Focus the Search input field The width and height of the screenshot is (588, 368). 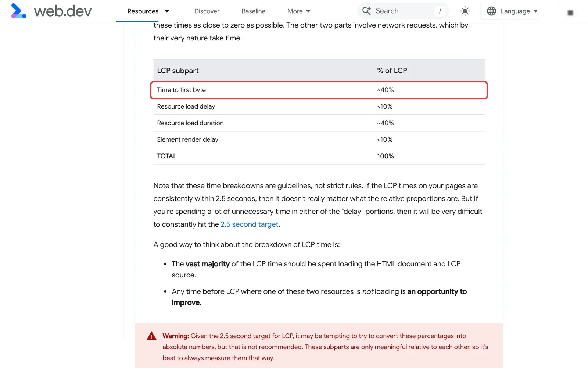tap(403, 11)
